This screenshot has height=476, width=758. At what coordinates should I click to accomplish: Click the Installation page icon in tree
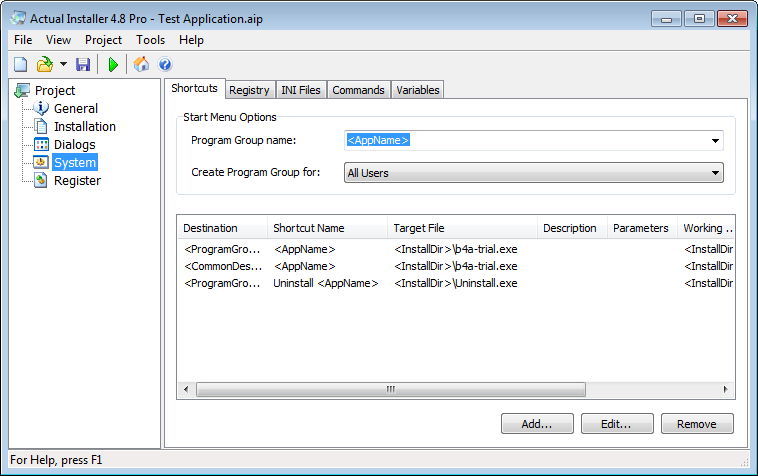tap(41, 127)
